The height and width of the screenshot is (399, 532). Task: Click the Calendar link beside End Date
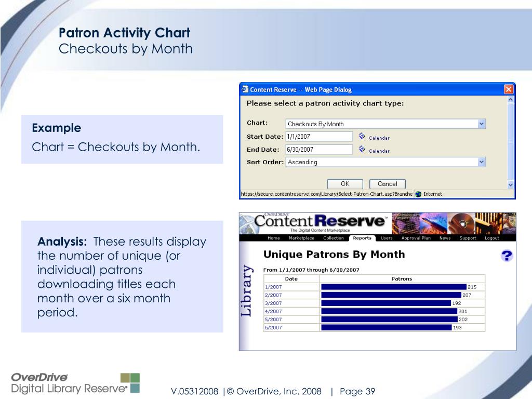point(379,151)
